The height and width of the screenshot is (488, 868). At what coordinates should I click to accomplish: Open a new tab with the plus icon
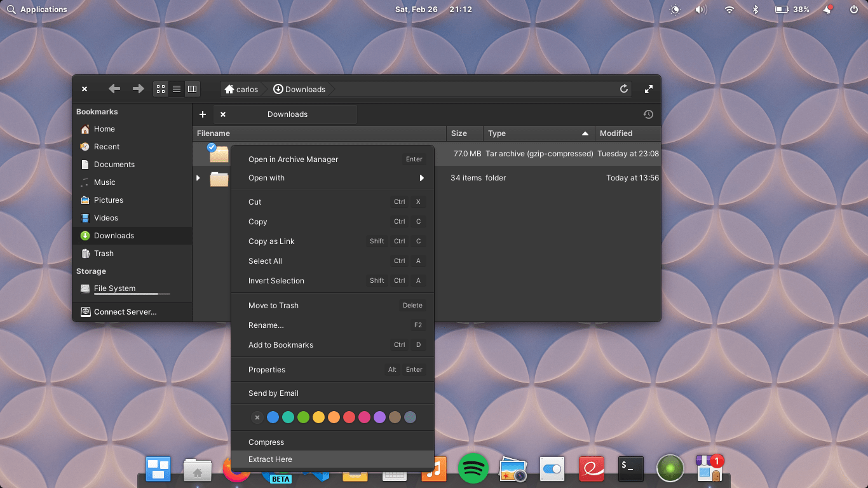click(203, 114)
